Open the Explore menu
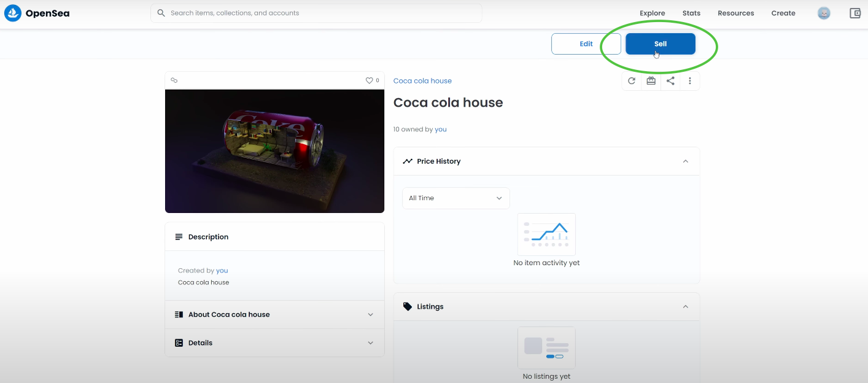The height and width of the screenshot is (383, 868). pos(653,13)
